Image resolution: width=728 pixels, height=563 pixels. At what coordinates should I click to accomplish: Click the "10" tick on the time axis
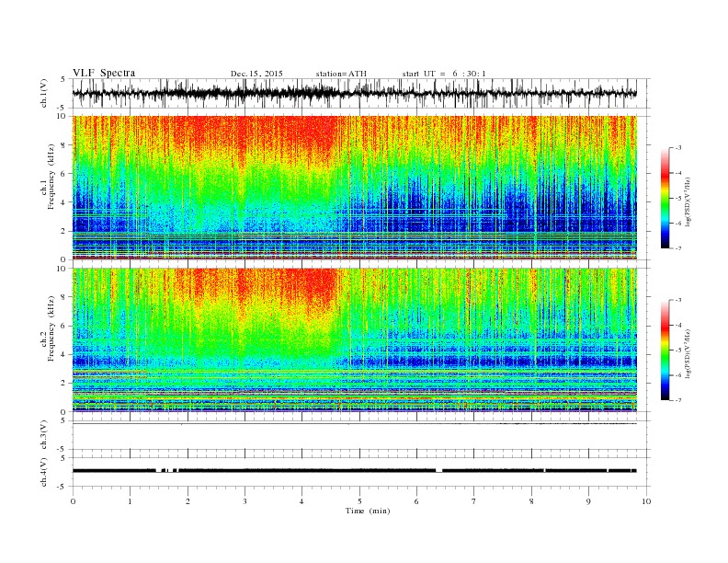[x=646, y=501]
